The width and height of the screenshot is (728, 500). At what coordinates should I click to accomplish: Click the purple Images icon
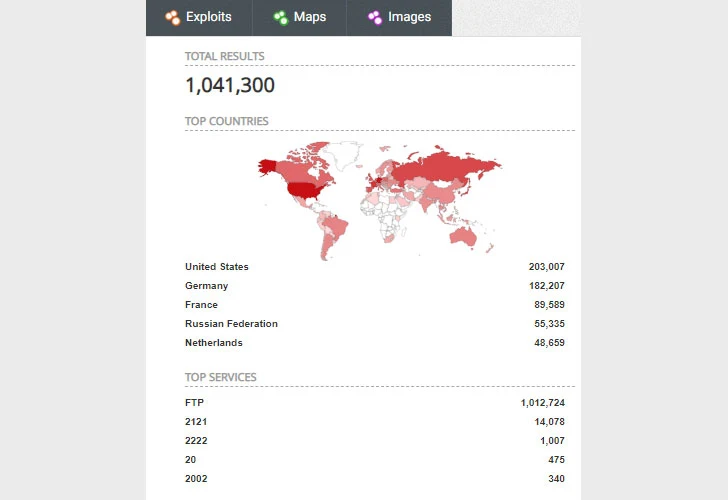click(x=375, y=17)
